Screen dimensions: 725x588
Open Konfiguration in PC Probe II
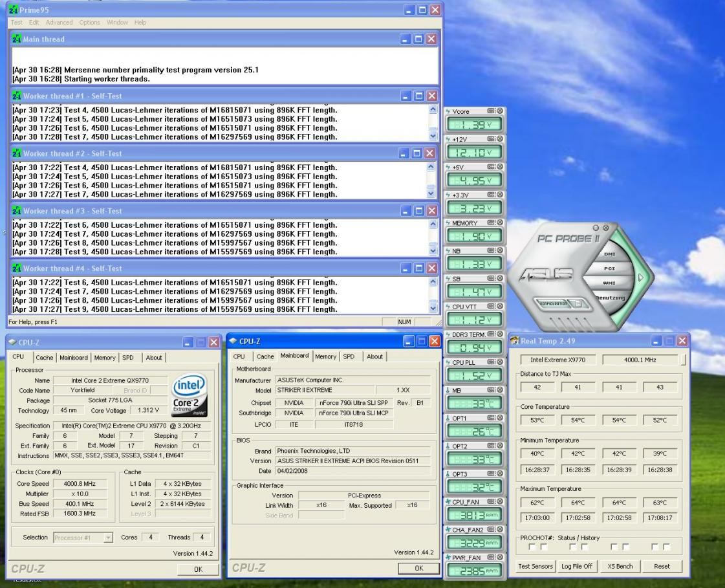[552, 303]
